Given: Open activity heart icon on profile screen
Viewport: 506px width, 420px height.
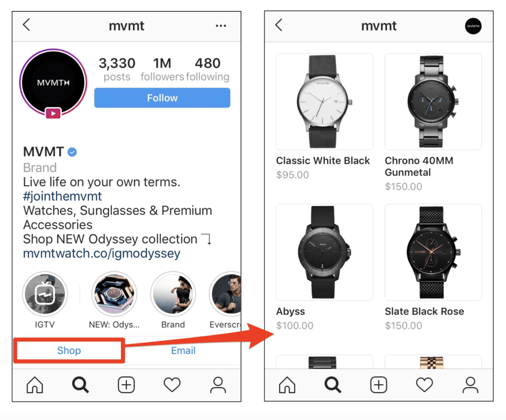Looking at the screenshot, I should 172,385.
